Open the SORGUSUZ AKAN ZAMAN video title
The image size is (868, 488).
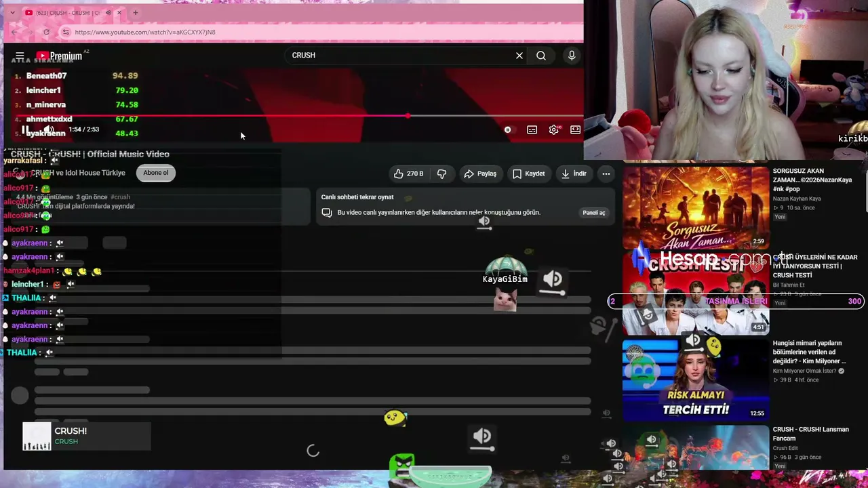click(x=813, y=180)
